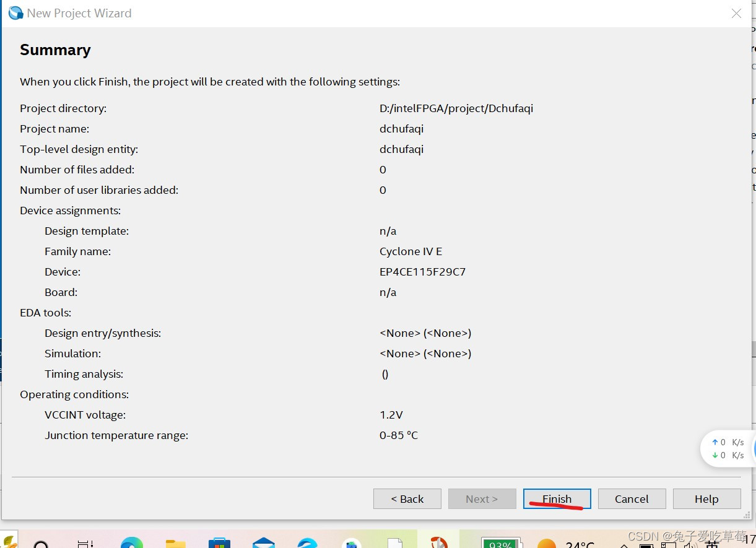Screen dimensions: 756x548
Task: Click the Simulation: label
Action: [72, 354]
